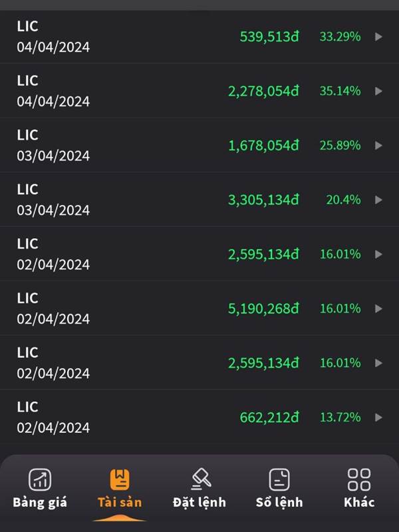The image size is (399, 532).
Task: Open the Khác grid icon
Action: click(x=359, y=479)
